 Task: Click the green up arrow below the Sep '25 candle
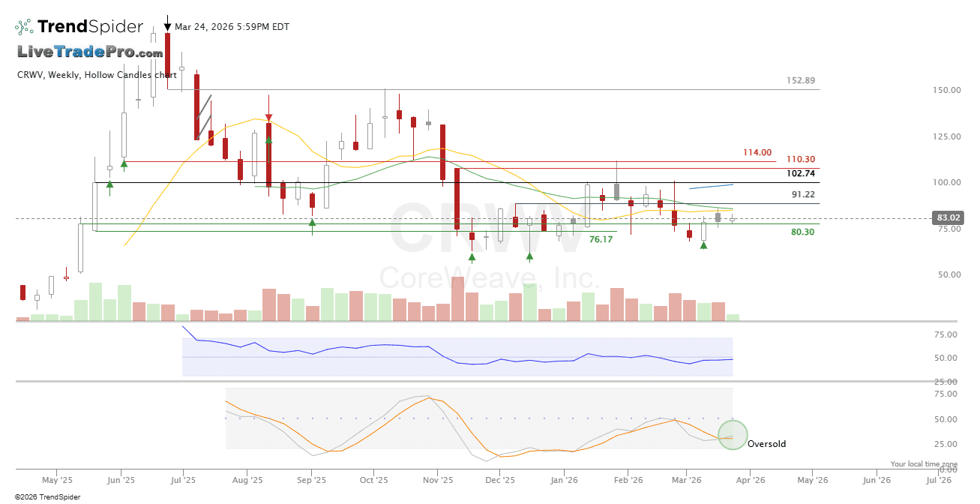[313, 221]
